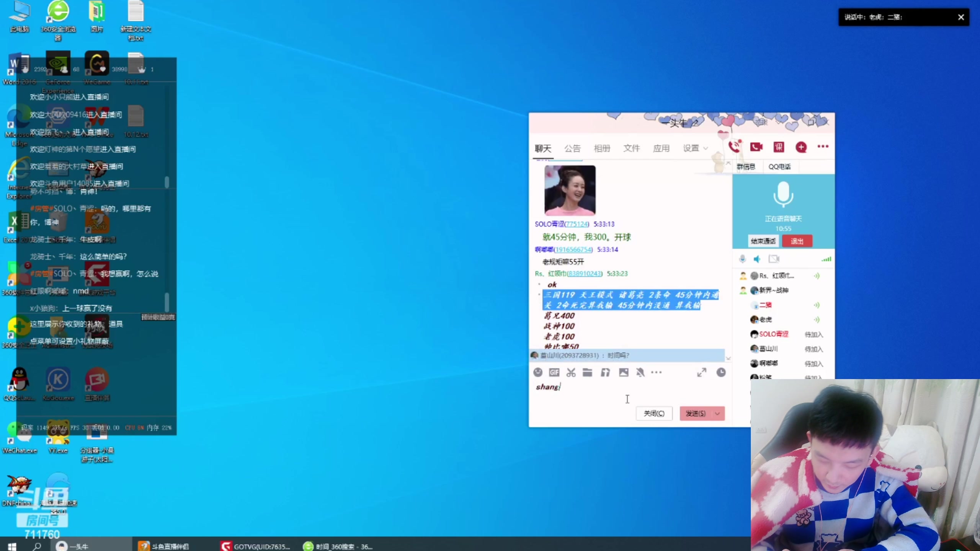The height and width of the screenshot is (551, 980).
Task: Expand the input box with diagonal arrows icon
Action: [702, 372]
